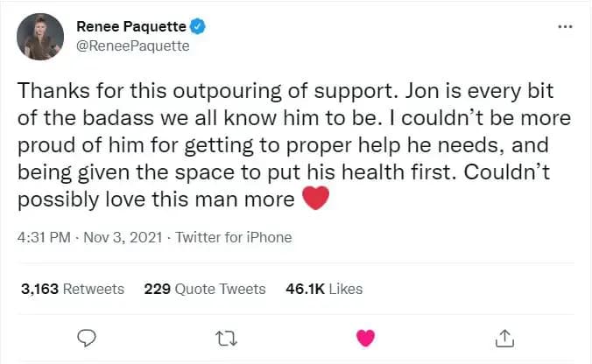View the 46.1K Likes list

click(x=324, y=288)
